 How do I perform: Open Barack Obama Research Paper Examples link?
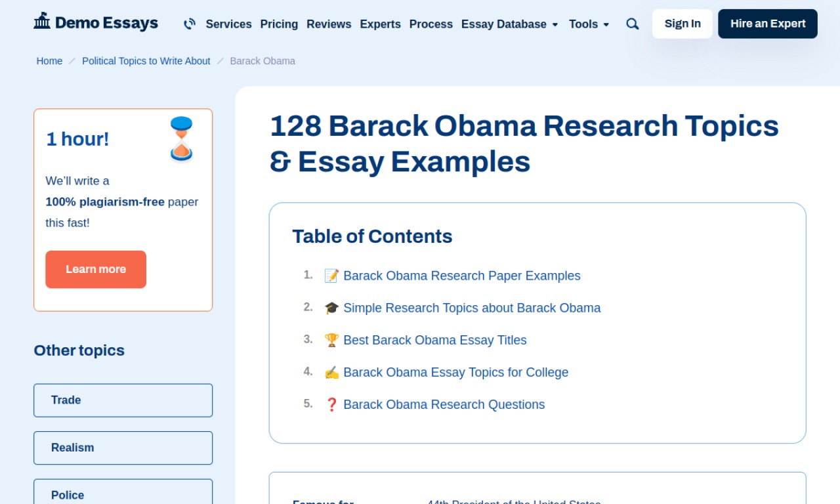click(462, 276)
